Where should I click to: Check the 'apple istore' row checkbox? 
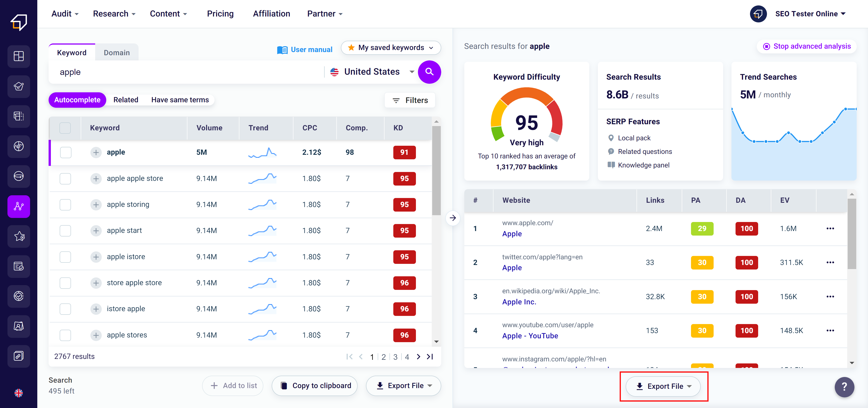tap(65, 257)
